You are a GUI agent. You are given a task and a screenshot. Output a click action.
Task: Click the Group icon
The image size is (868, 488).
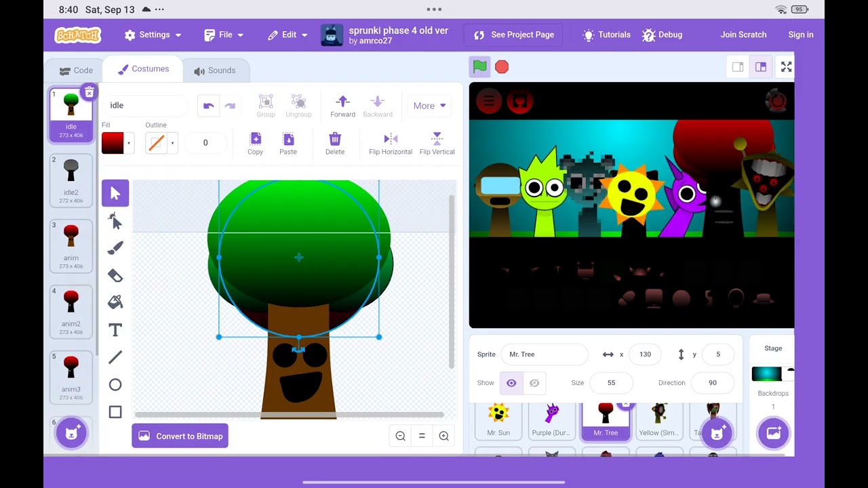[266, 106]
